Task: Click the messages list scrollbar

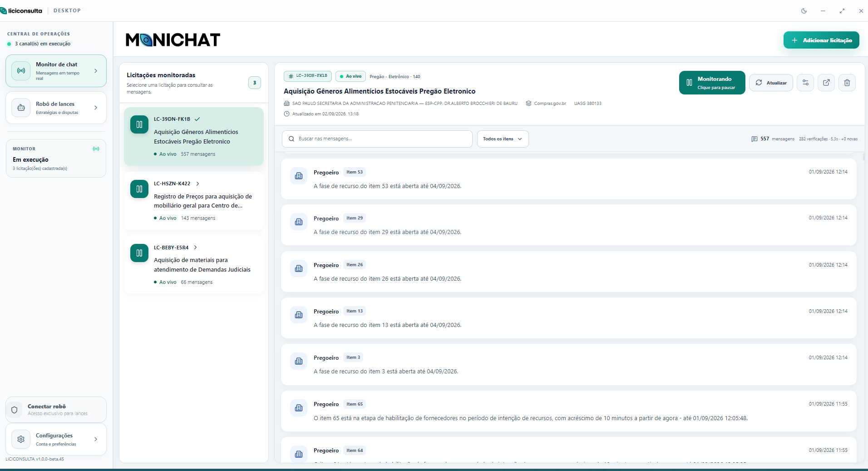Action: pos(863,157)
